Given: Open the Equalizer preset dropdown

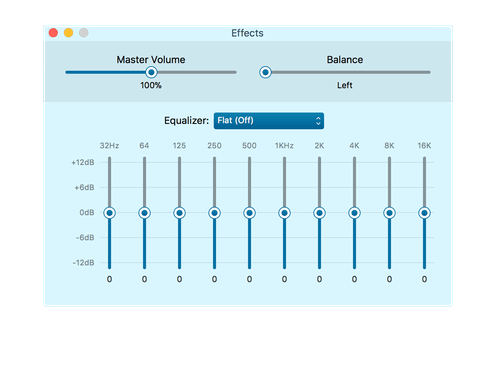Looking at the screenshot, I should pos(269,120).
